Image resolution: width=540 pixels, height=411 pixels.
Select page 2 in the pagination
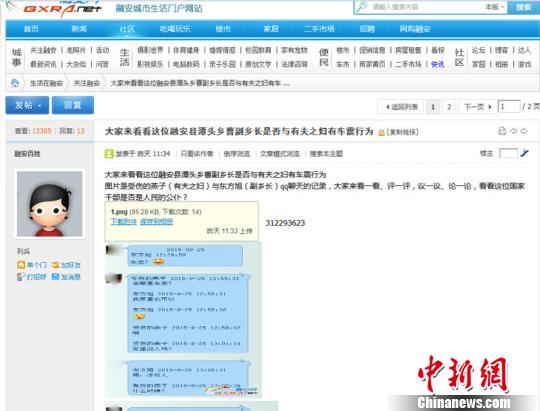pyautogui.click(x=449, y=107)
